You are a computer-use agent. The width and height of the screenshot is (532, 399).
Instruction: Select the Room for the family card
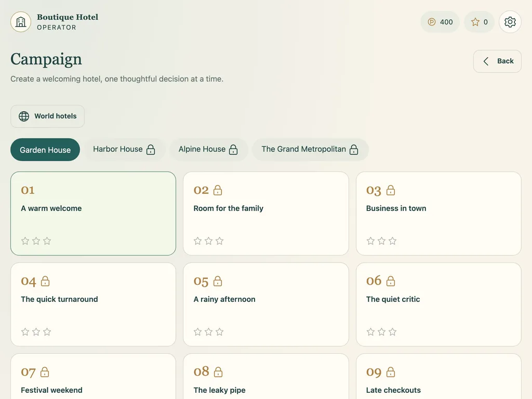[x=265, y=214]
